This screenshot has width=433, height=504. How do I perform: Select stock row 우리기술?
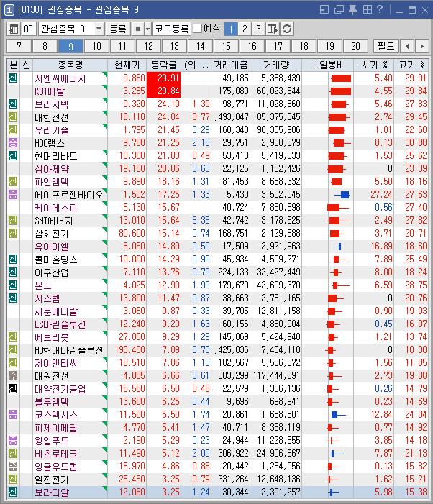[218, 130]
